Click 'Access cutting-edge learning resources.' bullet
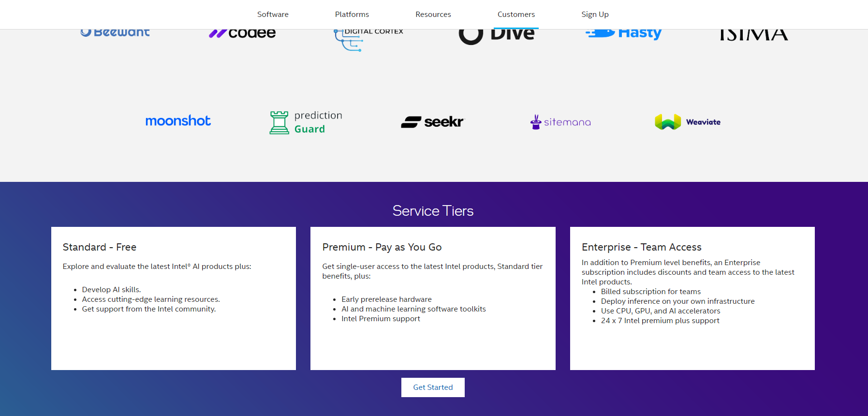The width and height of the screenshot is (868, 416). (151, 299)
